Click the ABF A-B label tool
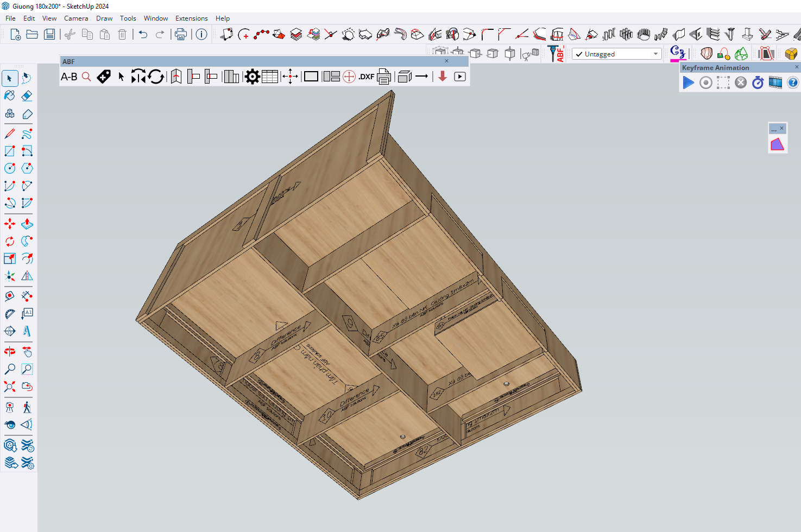Viewport: 801px width, 532px height. [x=69, y=77]
